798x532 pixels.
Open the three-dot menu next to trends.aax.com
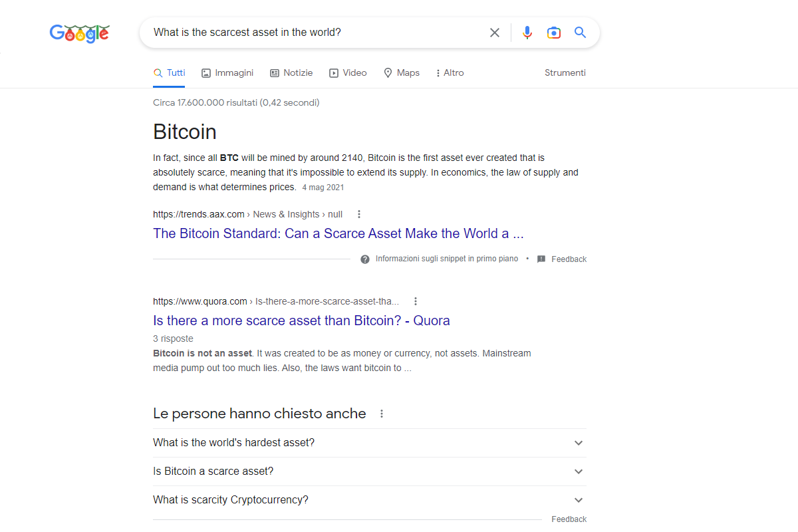(x=358, y=214)
